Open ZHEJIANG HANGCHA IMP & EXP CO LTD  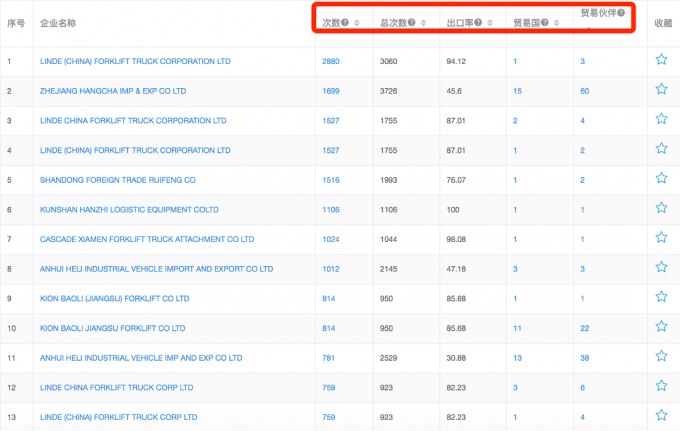pos(113,91)
